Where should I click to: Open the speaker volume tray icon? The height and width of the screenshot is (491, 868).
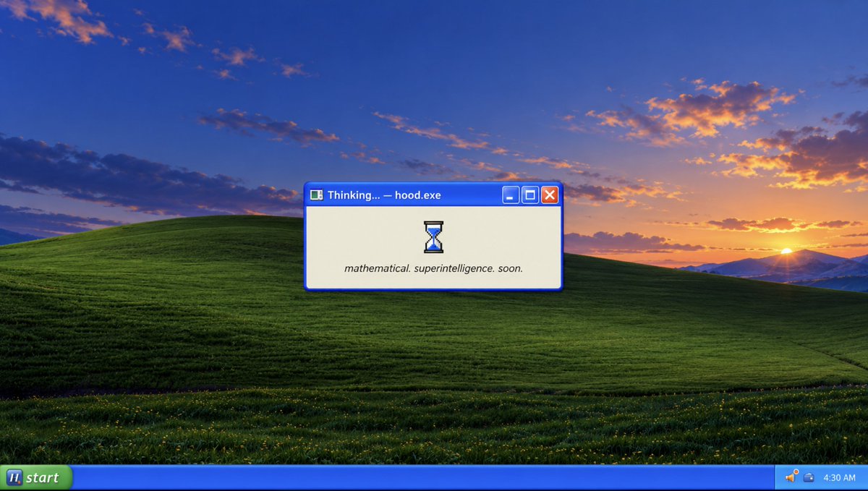(791, 477)
